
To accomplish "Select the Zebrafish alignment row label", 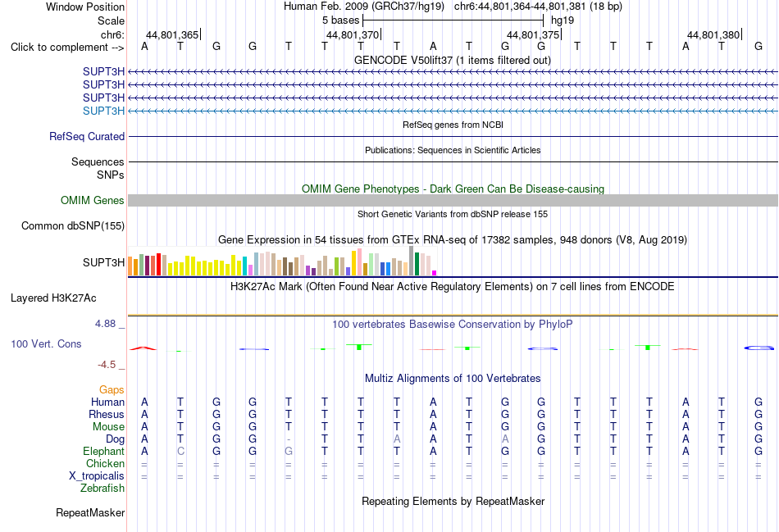I will pyautogui.click(x=102, y=489).
